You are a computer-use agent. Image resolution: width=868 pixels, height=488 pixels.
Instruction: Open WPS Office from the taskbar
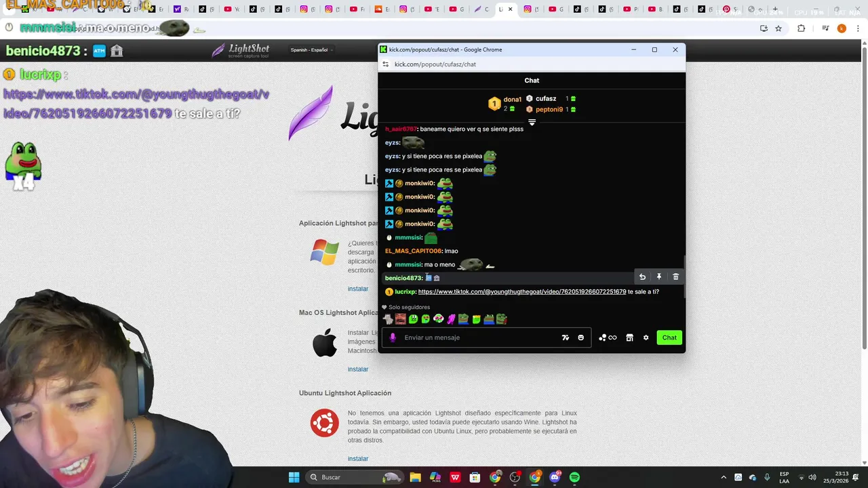(x=455, y=477)
